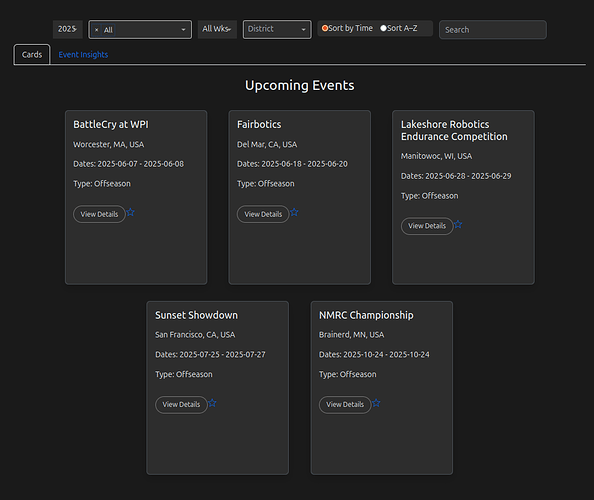
Task: Favorite Lakeshore Robotics Endurance Competition star
Action: (x=458, y=224)
